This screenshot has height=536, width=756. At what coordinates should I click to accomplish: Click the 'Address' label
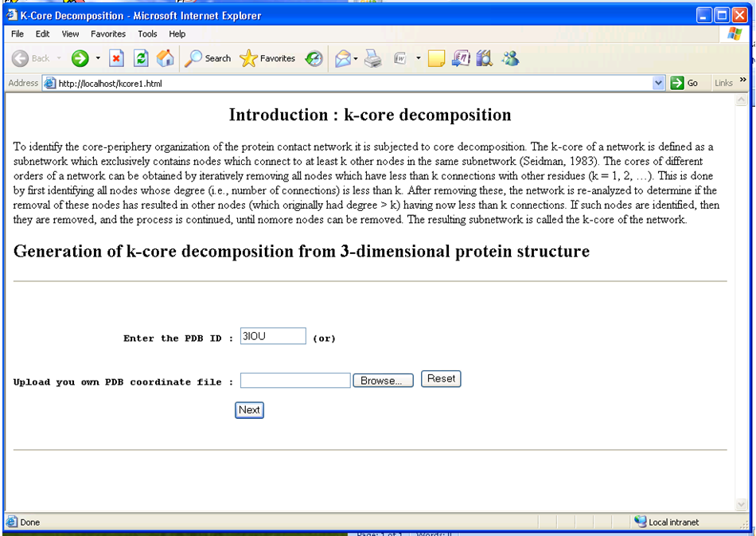23,83
